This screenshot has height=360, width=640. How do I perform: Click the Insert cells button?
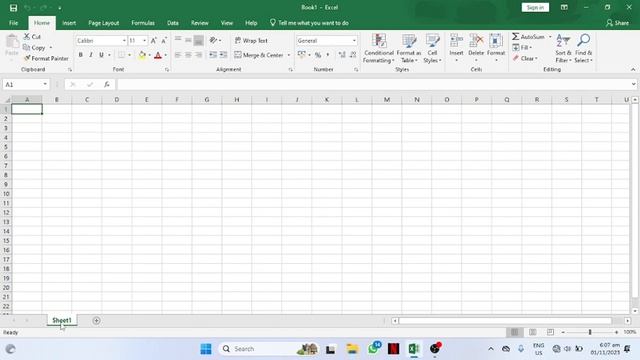(456, 48)
